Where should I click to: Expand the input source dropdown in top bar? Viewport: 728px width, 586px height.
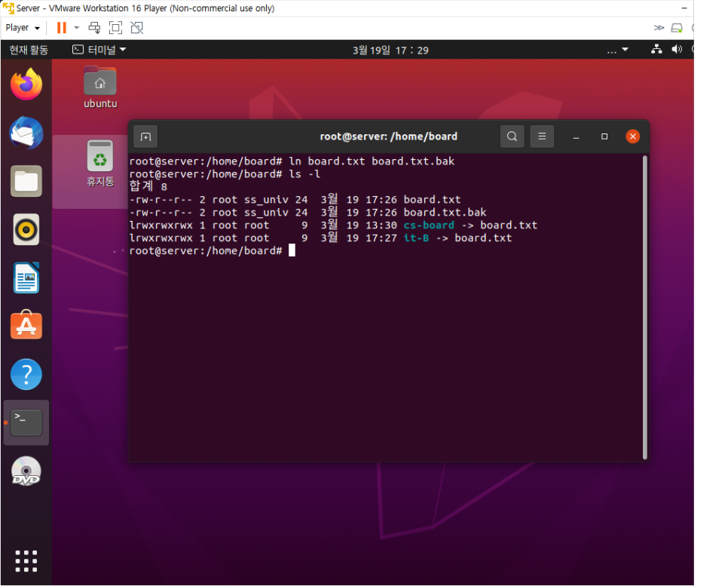pyautogui.click(x=618, y=50)
